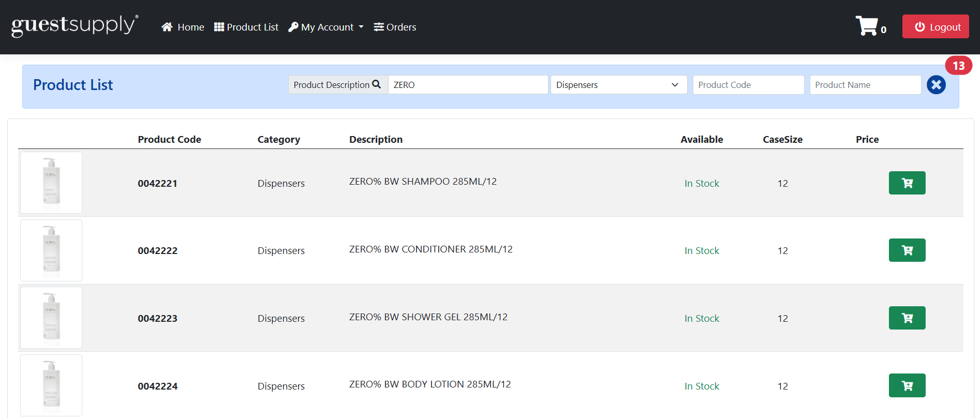Add ZERO% BW CONDITIONER to cart

907,250
